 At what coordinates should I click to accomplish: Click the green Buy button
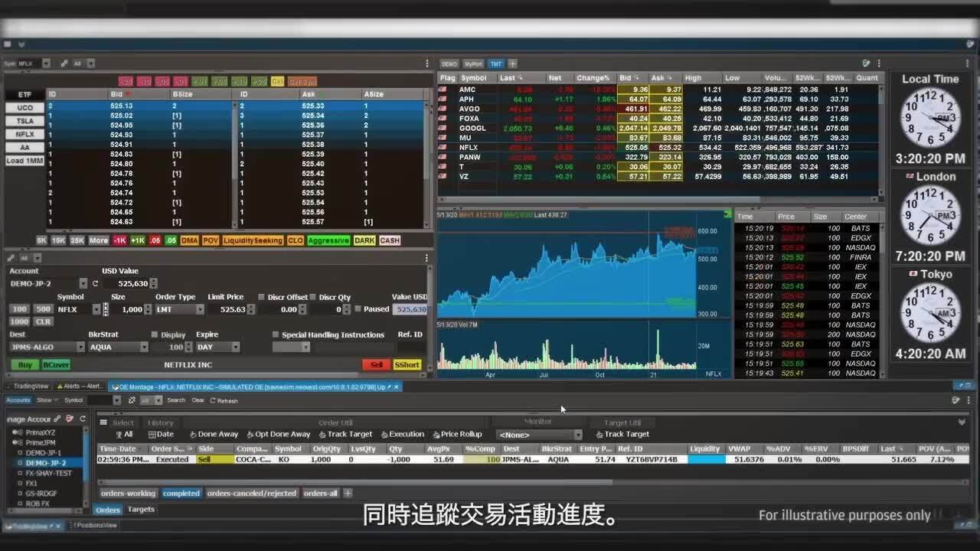(x=24, y=365)
